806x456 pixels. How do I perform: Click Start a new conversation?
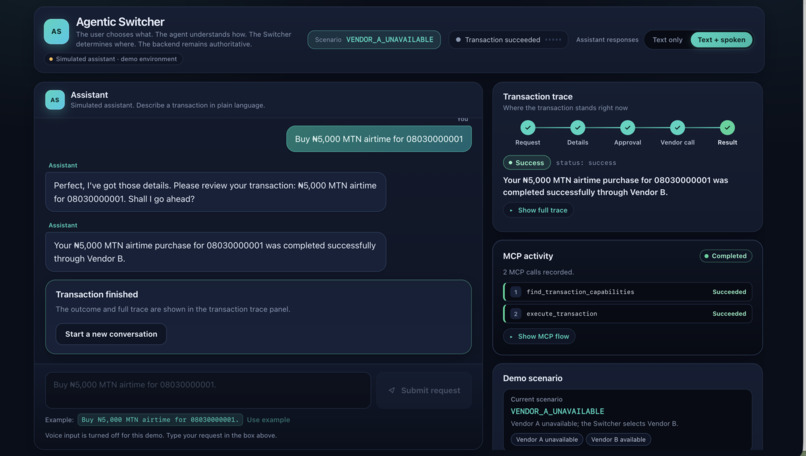111,334
